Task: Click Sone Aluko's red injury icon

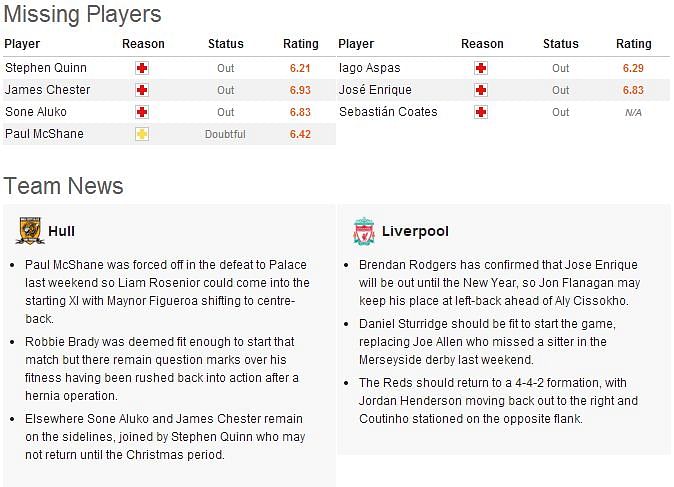Action: [142, 112]
